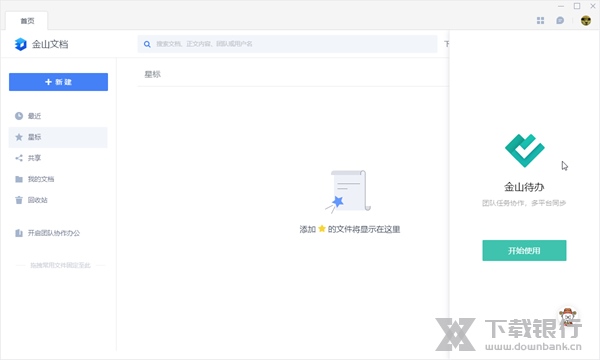Open the apps grid icon

pyautogui.click(x=540, y=21)
